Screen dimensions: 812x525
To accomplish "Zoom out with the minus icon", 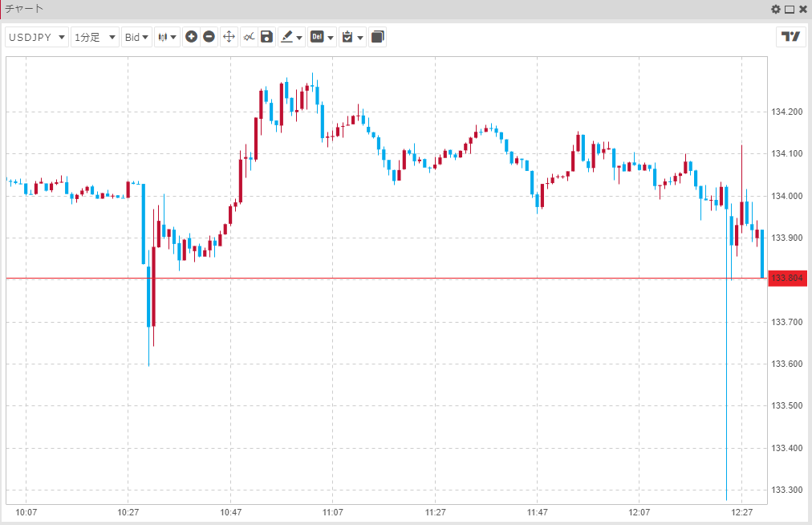I will (x=209, y=37).
